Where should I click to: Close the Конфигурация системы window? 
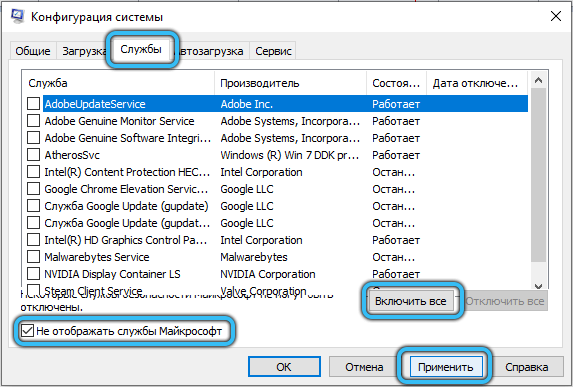[556, 16]
